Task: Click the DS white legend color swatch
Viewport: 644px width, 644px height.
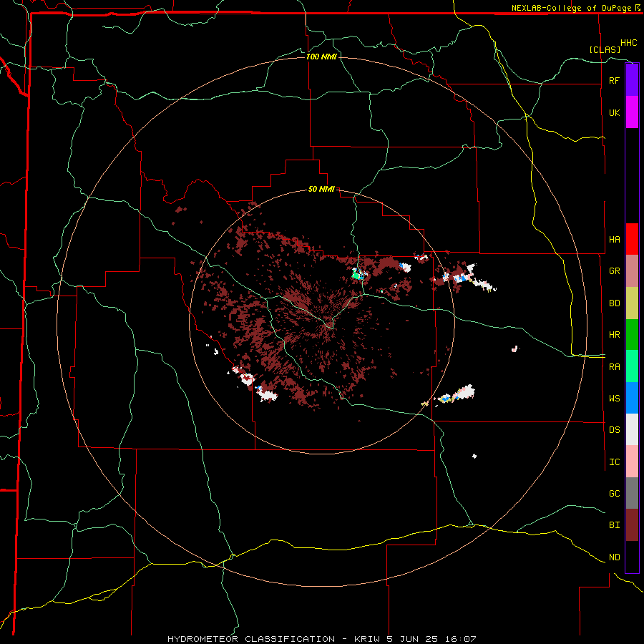Action: [632, 429]
